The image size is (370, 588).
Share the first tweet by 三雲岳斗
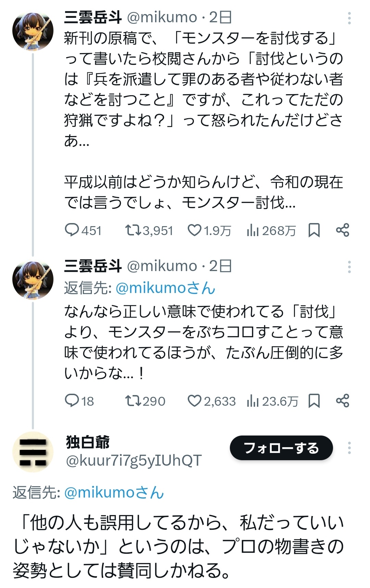342,230
